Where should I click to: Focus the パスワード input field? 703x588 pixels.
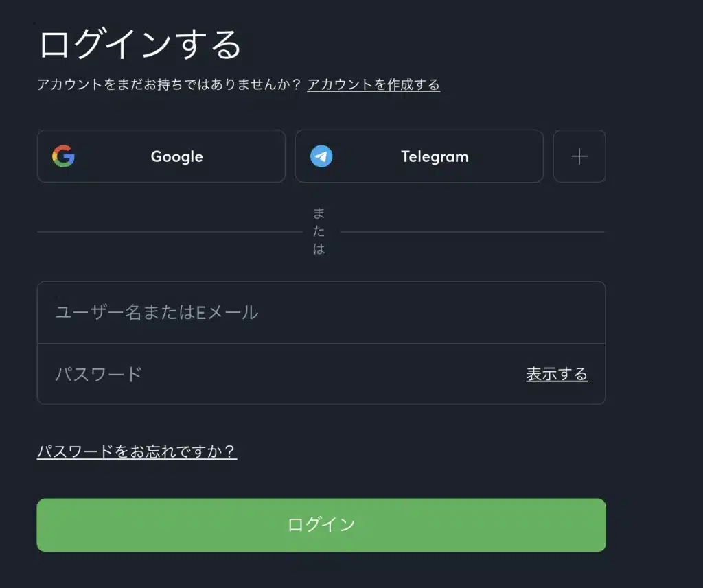pos(275,374)
